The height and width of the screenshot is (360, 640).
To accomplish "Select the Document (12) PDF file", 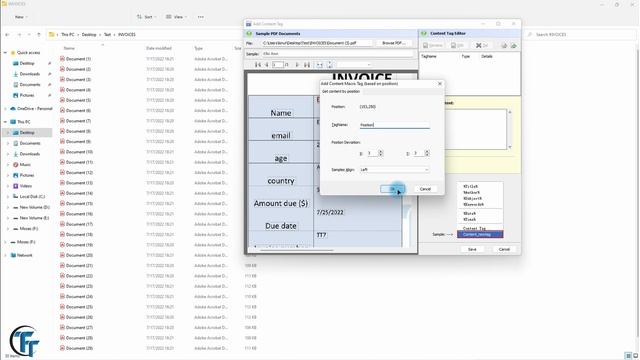I will point(79,172).
